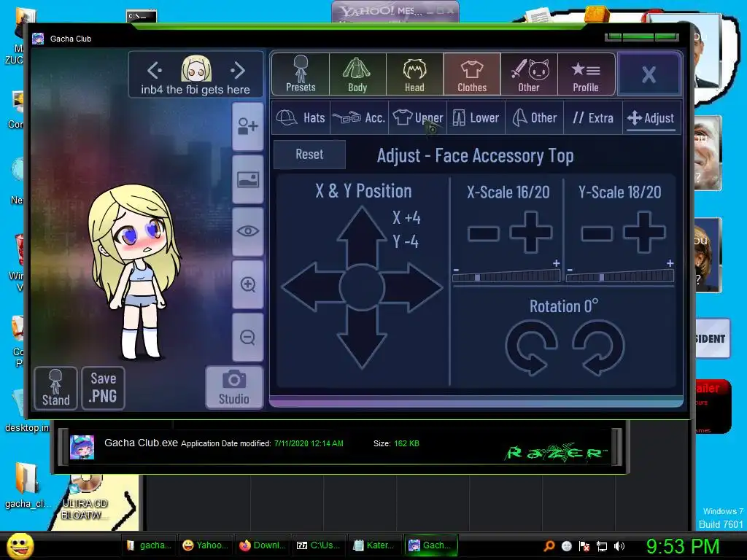Open the smiley Start button

coord(20,545)
